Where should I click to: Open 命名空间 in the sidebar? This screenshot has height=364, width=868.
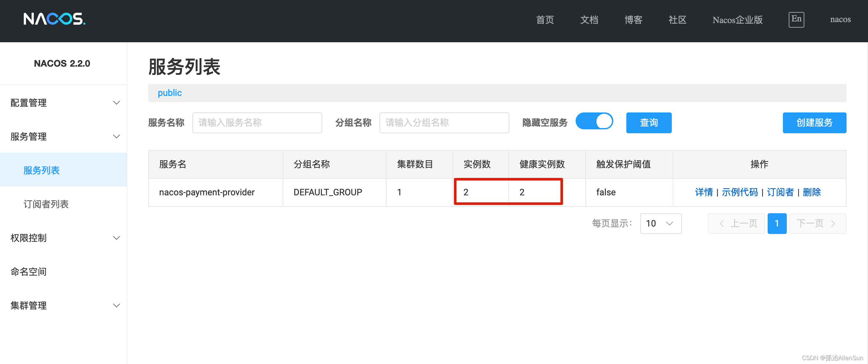pos(29,272)
